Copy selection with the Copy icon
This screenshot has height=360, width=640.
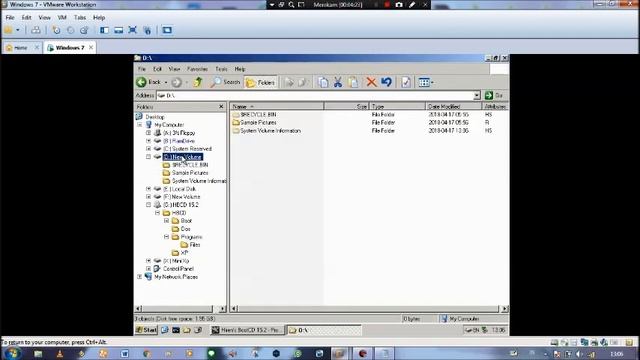point(323,82)
